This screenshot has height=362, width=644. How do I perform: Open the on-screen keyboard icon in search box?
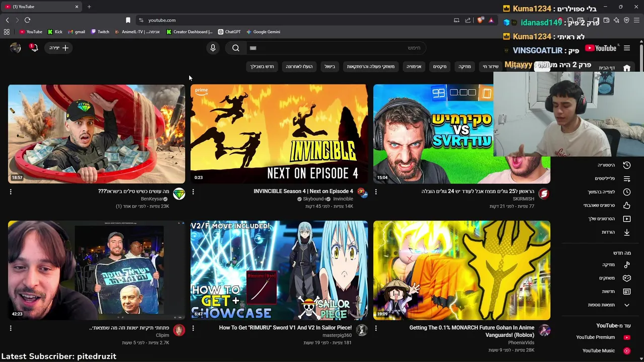tap(253, 48)
